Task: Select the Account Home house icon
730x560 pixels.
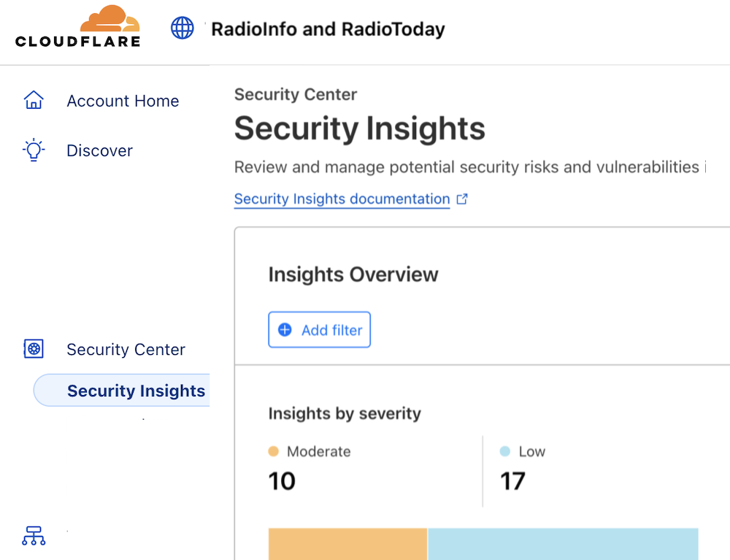Action: (34, 100)
